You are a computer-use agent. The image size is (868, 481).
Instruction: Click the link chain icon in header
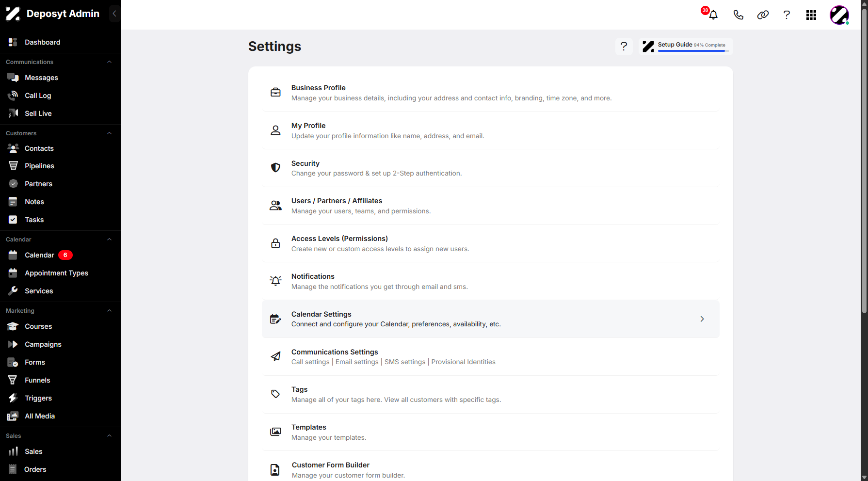point(763,15)
